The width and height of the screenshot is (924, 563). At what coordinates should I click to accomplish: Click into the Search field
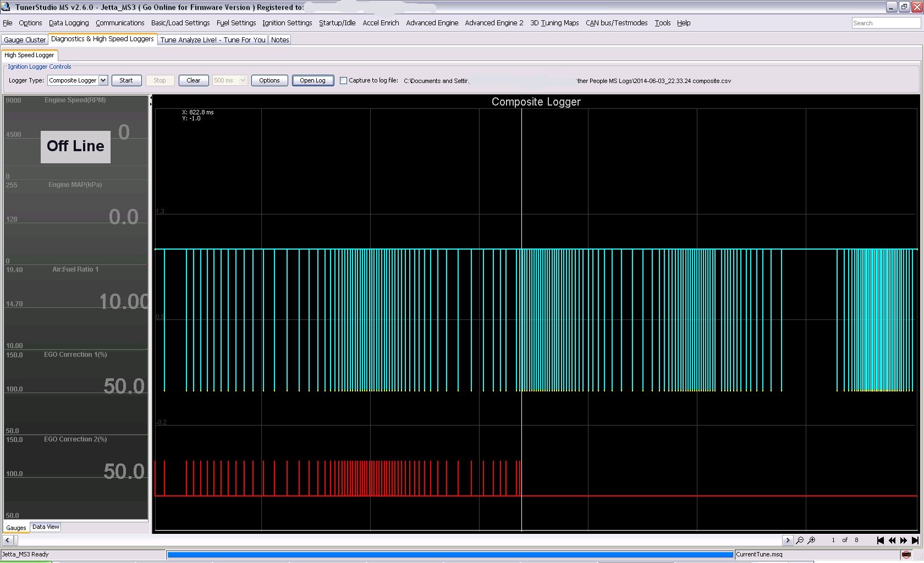coord(885,23)
